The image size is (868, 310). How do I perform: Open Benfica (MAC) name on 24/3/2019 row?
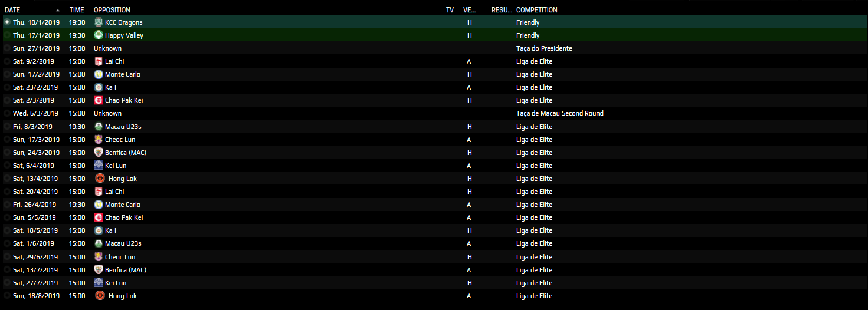(x=126, y=153)
